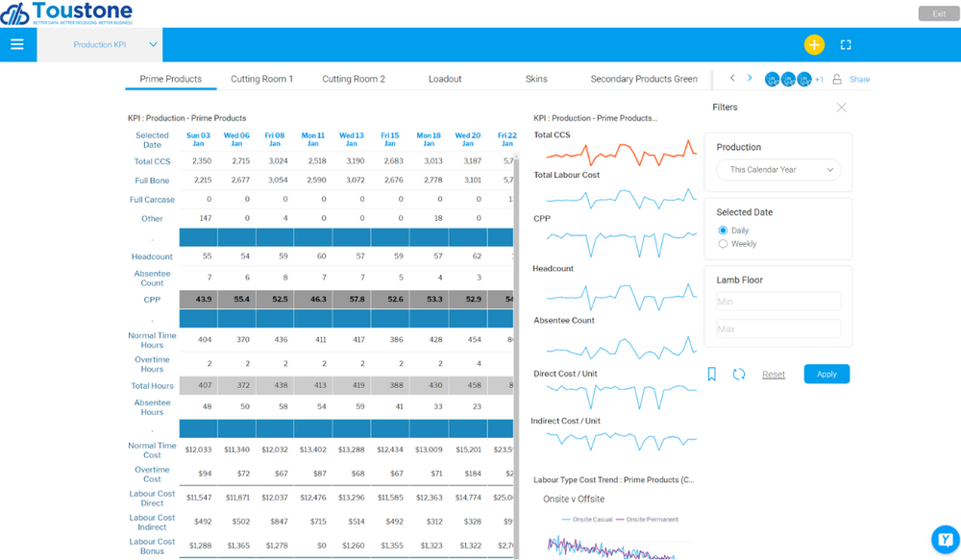Click the Headcount row label in table
The width and height of the screenshot is (961, 560).
(152, 256)
